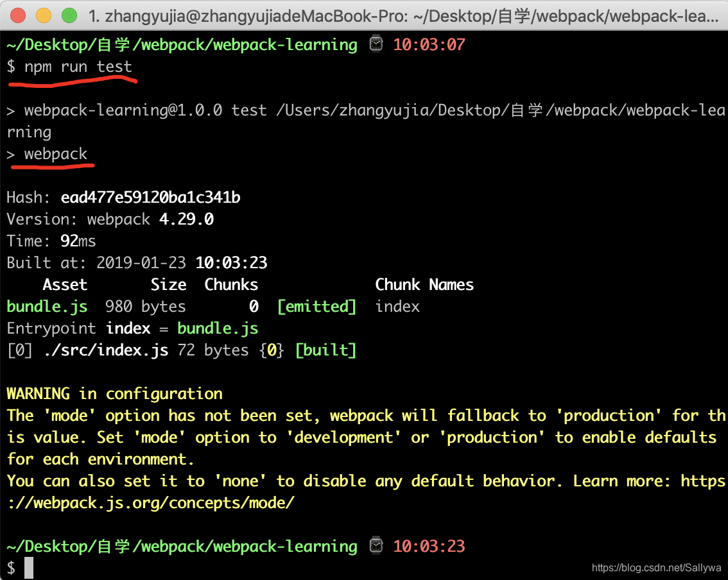Click the './src/index.js' module path

(x=105, y=350)
